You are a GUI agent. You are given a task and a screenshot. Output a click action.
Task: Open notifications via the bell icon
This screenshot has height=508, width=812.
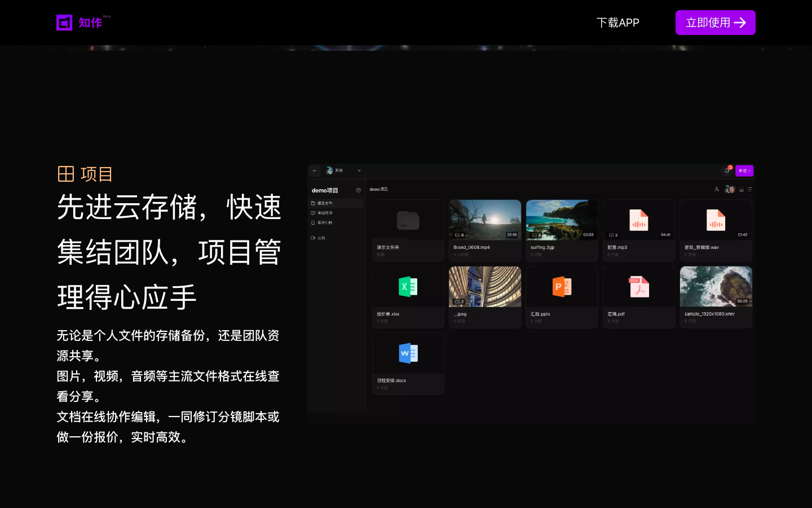point(727,170)
